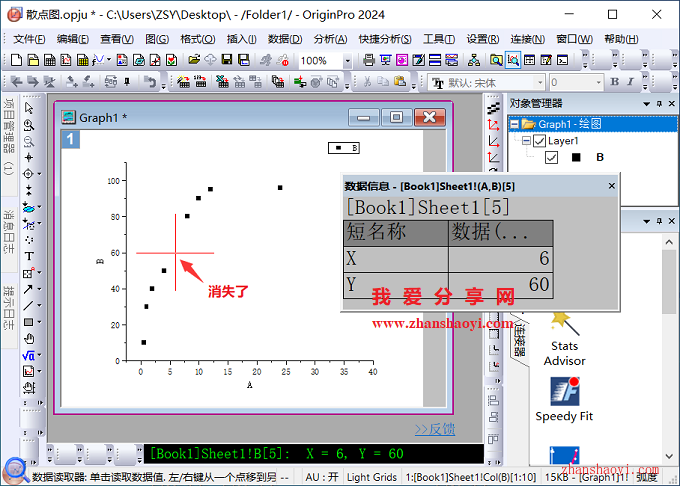Open the 快捷分析(S) menu
The image size is (680, 486).
pyautogui.click(x=385, y=39)
